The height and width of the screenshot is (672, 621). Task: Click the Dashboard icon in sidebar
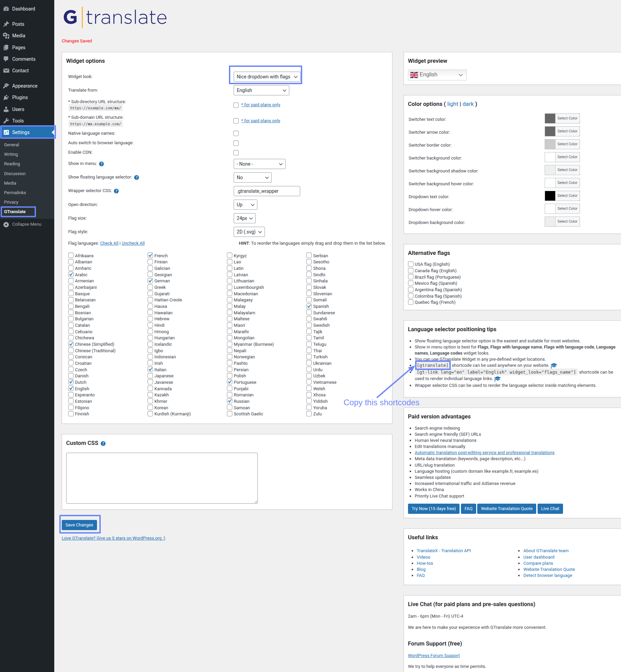6,9
